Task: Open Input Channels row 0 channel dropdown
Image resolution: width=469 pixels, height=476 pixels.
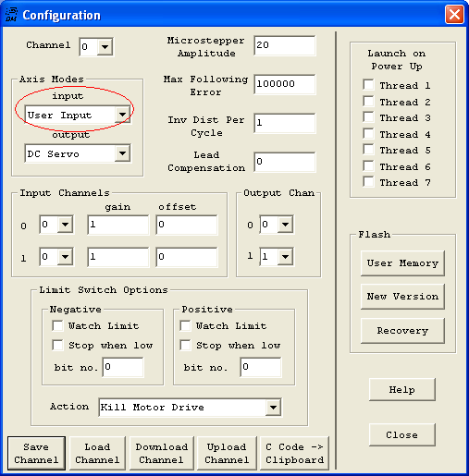Action: click(65, 225)
